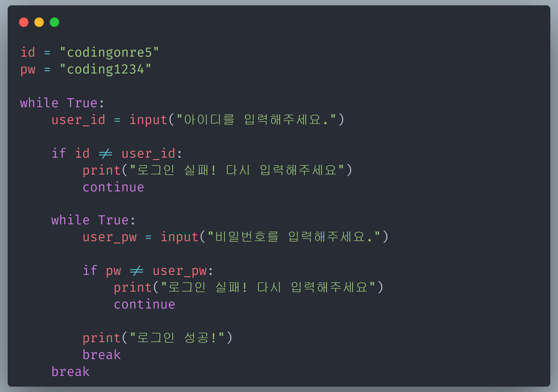558x392 pixels.
Task: Click the not-equal operator after if pw
Action: coord(137,271)
